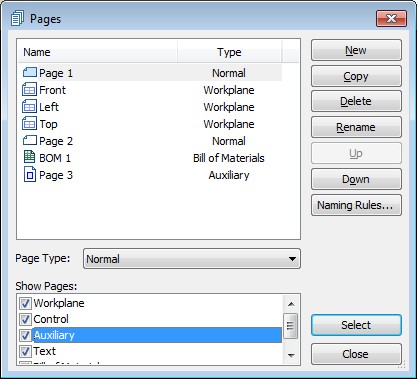
Task: Click the Workplane type cell of Top
Action: (x=229, y=124)
